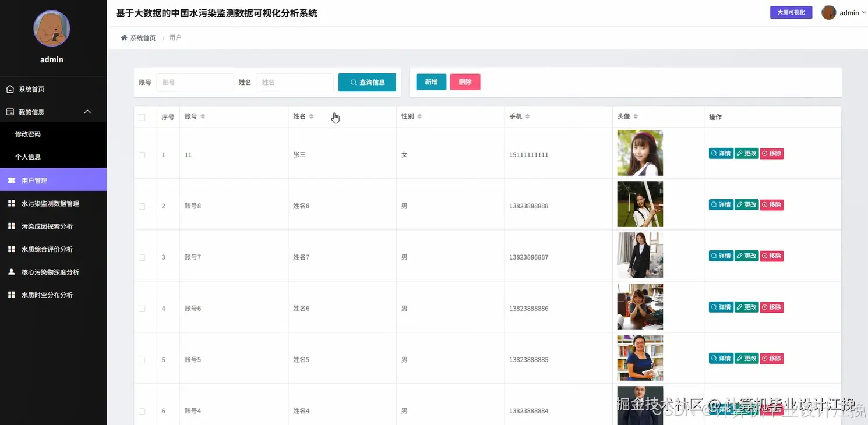This screenshot has width=868, height=425.
Task: Click 移除 for 账号6 row
Action: pyautogui.click(x=772, y=307)
